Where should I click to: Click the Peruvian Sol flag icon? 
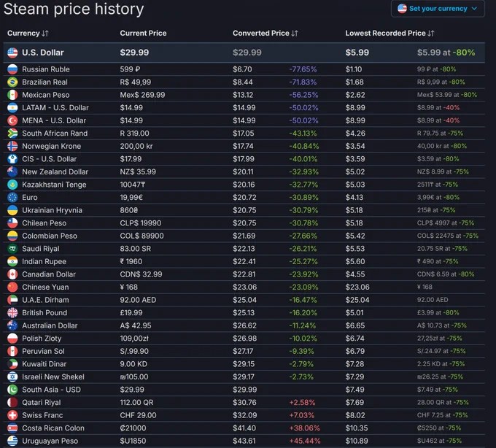click(x=12, y=351)
